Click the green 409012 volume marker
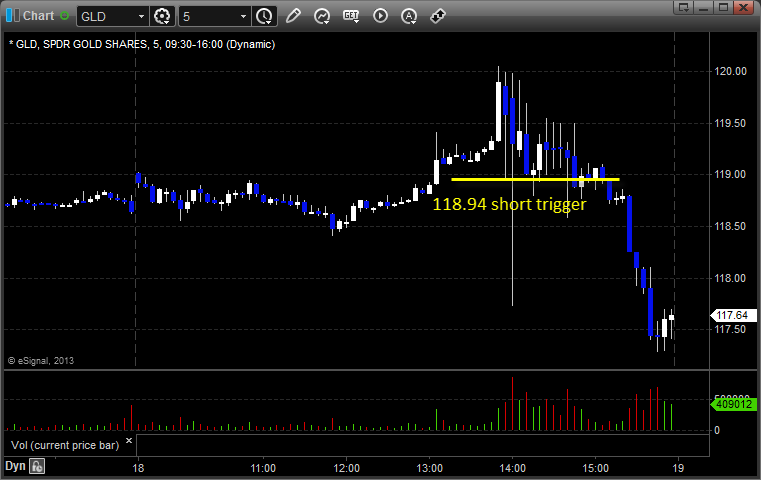Viewport: 761px width, 480px height. tap(733, 404)
